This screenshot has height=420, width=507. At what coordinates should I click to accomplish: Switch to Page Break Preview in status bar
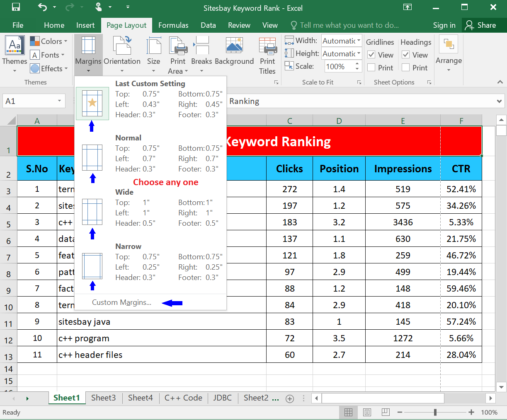pos(386,412)
